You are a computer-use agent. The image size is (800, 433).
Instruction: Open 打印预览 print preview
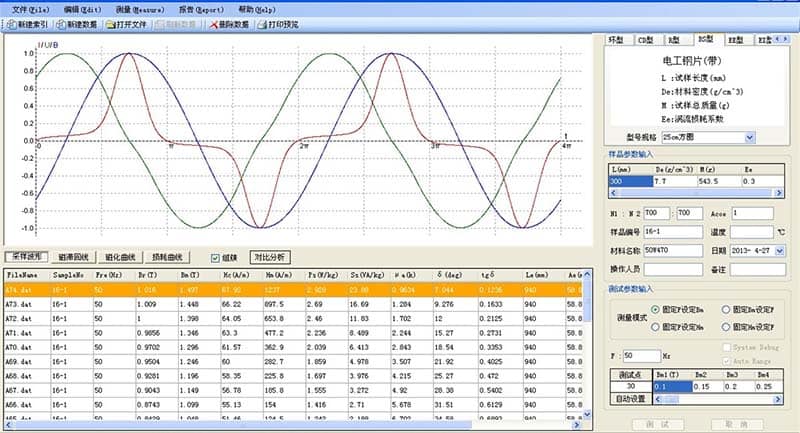pyautogui.click(x=278, y=24)
